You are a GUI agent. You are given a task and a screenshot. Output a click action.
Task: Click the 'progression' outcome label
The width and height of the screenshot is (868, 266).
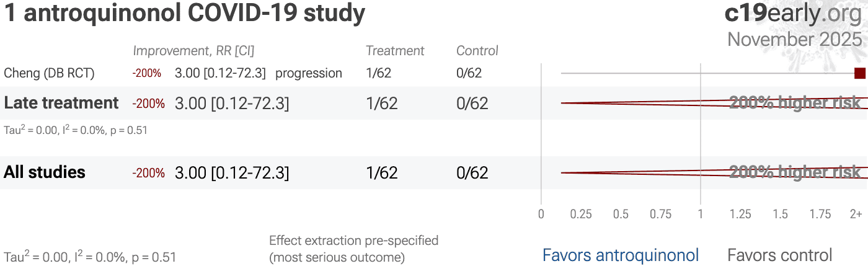309,73
